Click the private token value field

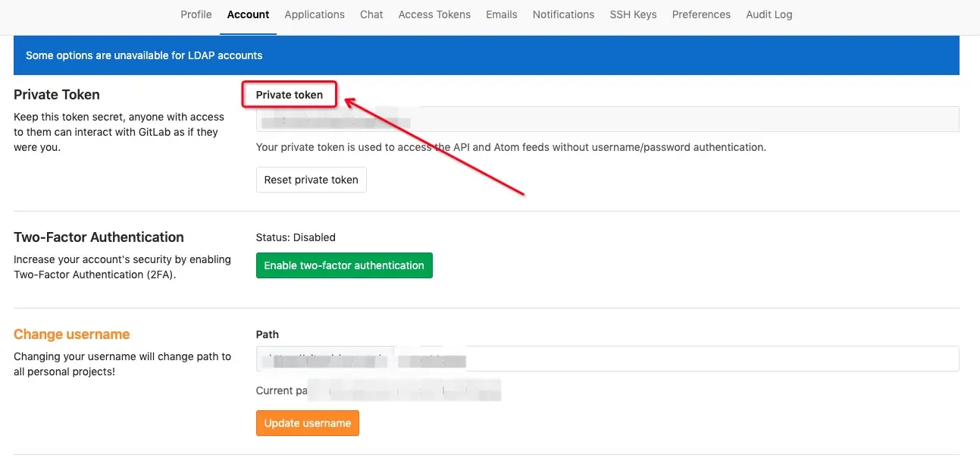[x=607, y=119]
